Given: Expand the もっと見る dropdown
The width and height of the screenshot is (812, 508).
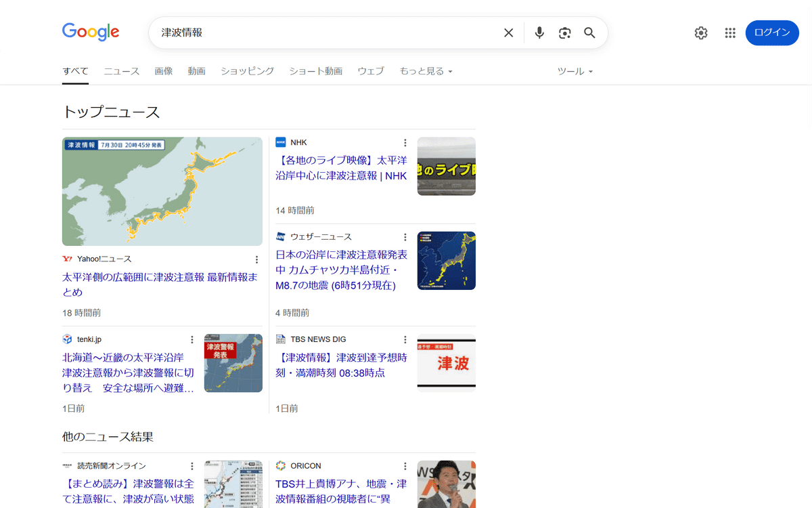Looking at the screenshot, I should pyautogui.click(x=426, y=71).
